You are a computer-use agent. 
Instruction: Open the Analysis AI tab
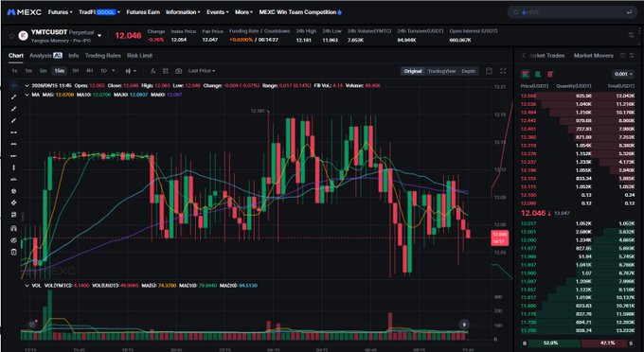point(45,56)
